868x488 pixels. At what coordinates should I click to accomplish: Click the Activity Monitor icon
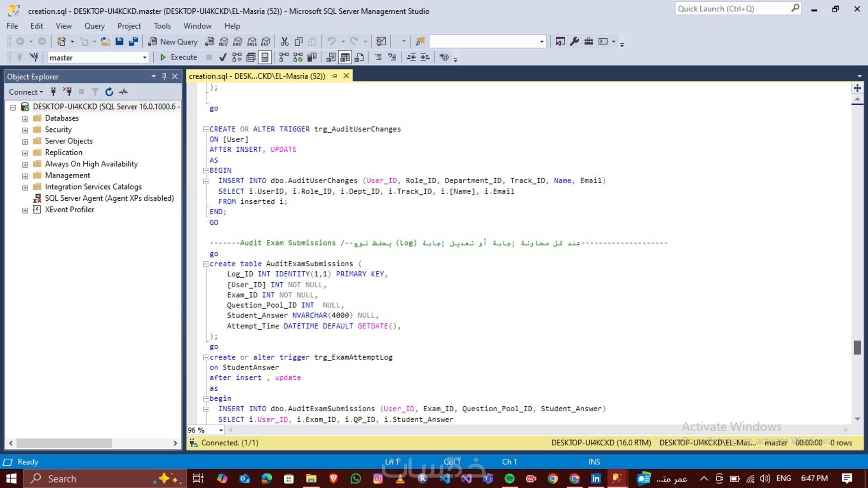pyautogui.click(x=381, y=42)
